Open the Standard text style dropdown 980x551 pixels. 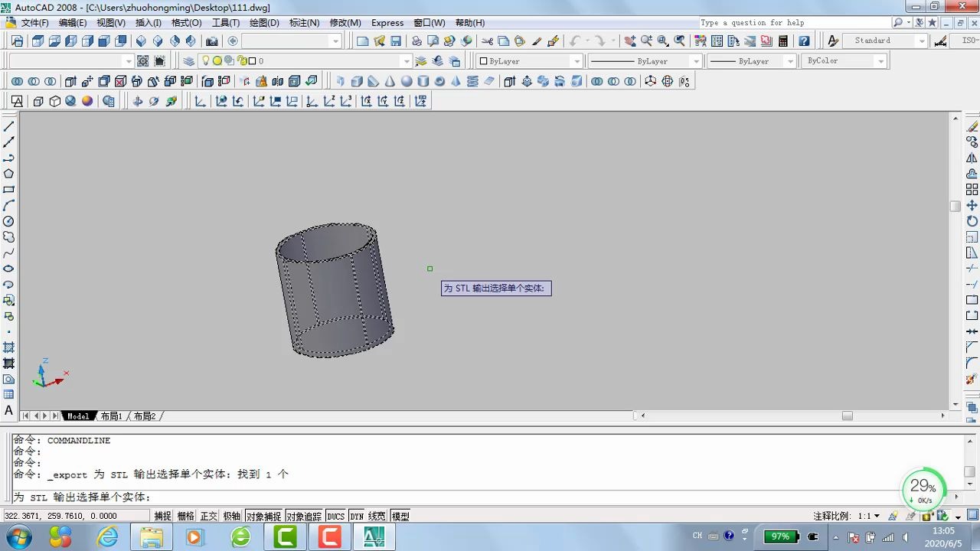(x=921, y=41)
